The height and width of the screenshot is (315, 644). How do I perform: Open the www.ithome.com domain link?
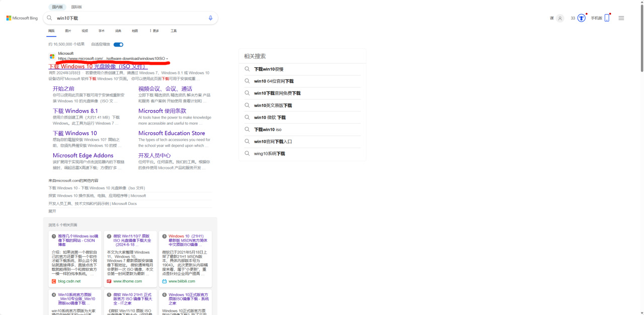pyautogui.click(x=128, y=281)
